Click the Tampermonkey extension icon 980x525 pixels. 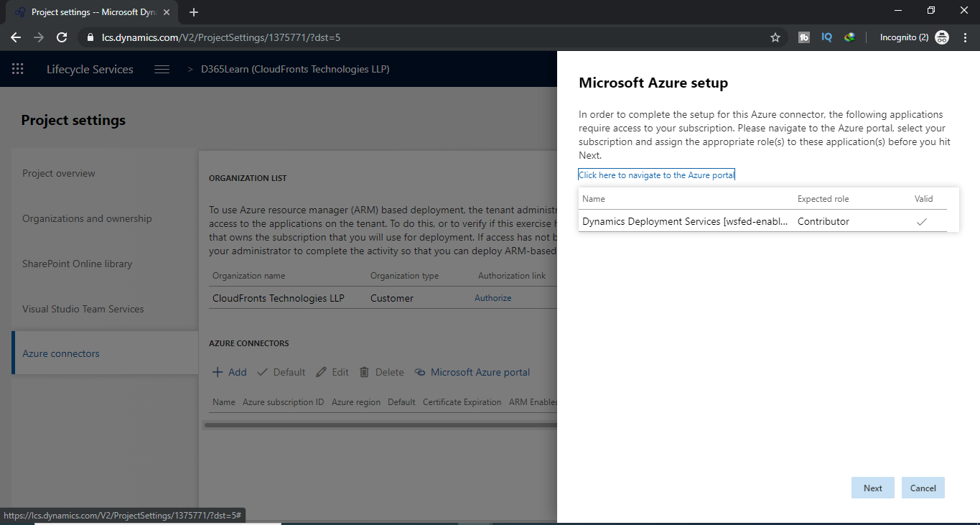(803, 37)
